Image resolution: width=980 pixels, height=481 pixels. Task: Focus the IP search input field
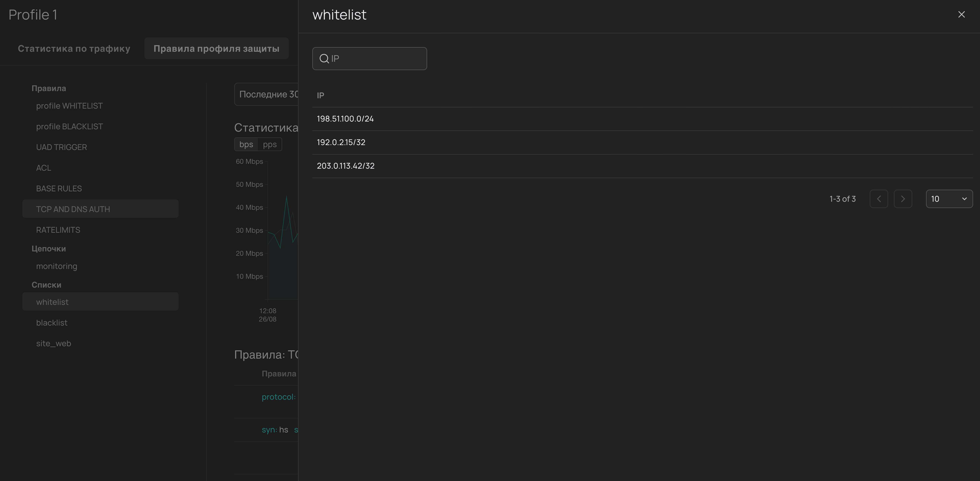(x=369, y=59)
